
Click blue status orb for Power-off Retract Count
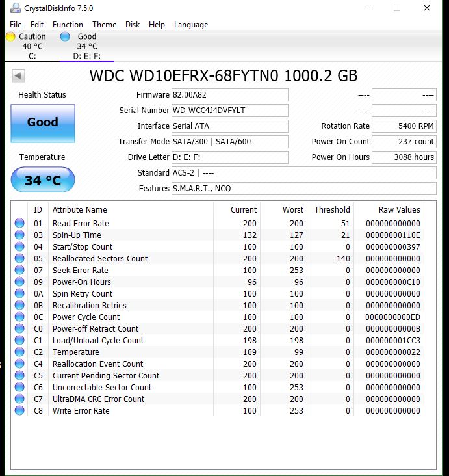19,328
